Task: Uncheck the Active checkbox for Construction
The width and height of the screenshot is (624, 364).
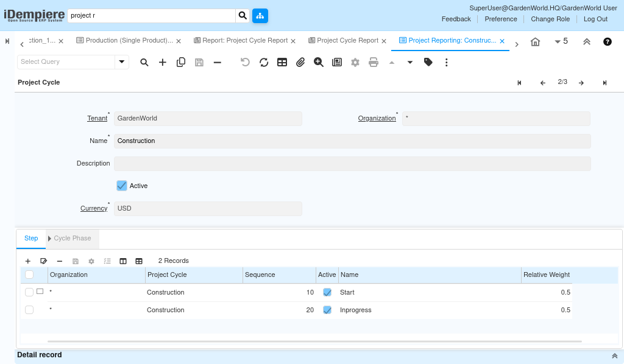Action: pyautogui.click(x=122, y=186)
